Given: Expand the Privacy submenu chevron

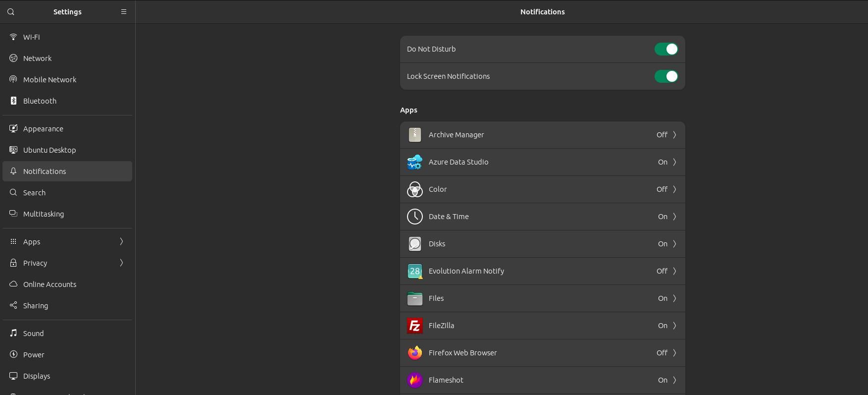Looking at the screenshot, I should [121, 263].
